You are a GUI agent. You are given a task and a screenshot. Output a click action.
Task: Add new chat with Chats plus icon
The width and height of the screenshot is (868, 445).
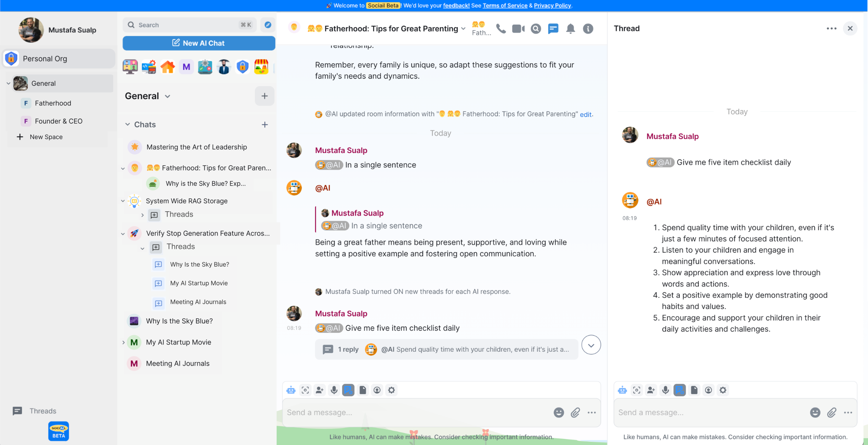coord(265,124)
